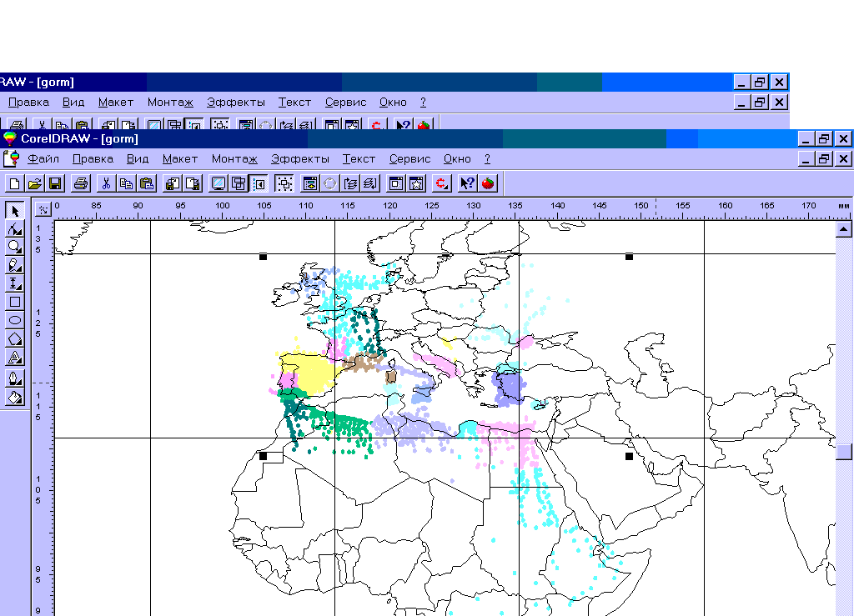Viewport: 854px width, 616px height.
Task: Open the Outline pen tool flyout
Action: pyautogui.click(x=15, y=378)
